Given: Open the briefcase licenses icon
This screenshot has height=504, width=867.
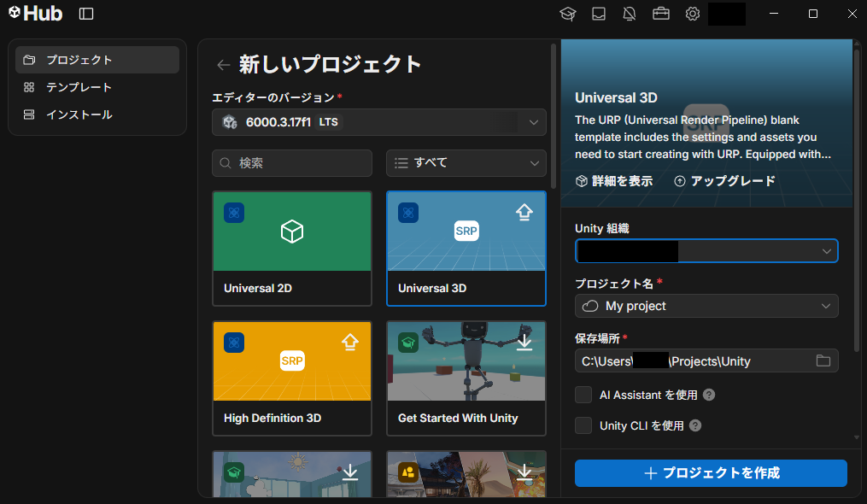Looking at the screenshot, I should (x=661, y=14).
